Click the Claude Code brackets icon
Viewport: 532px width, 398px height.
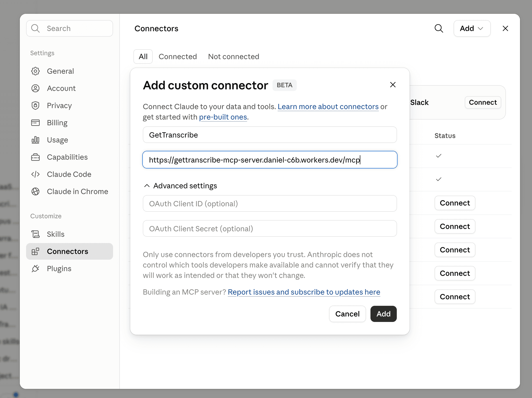point(35,174)
